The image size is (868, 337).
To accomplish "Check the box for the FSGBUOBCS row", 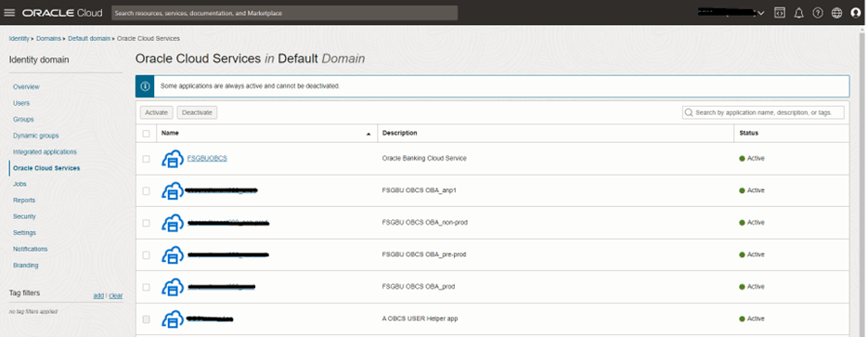I will pos(146,159).
